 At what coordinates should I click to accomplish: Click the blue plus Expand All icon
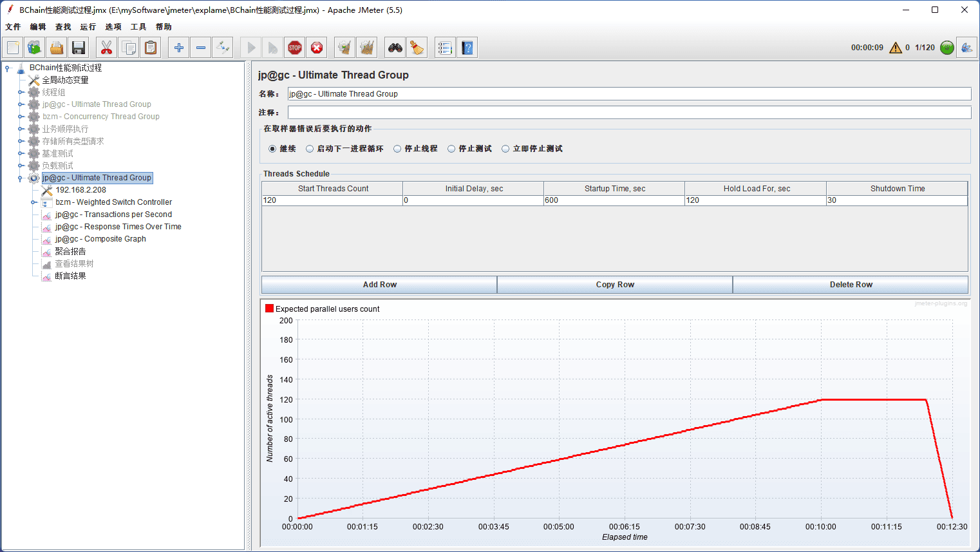pos(179,48)
